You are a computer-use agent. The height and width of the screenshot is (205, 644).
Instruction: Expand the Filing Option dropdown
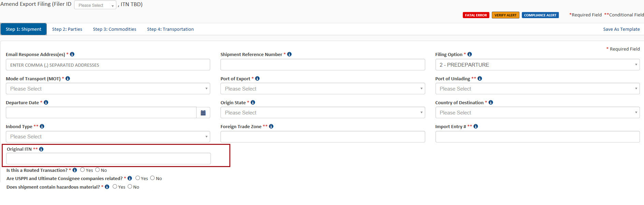[x=537, y=65]
